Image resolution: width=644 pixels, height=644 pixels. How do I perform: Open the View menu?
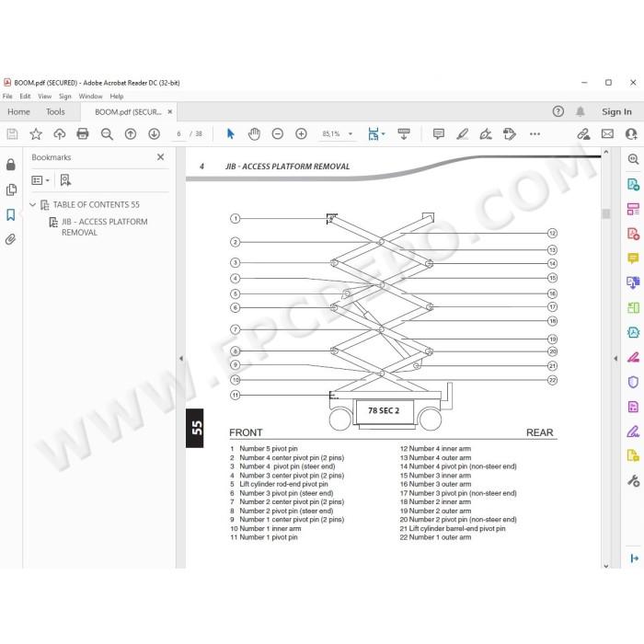[45, 96]
